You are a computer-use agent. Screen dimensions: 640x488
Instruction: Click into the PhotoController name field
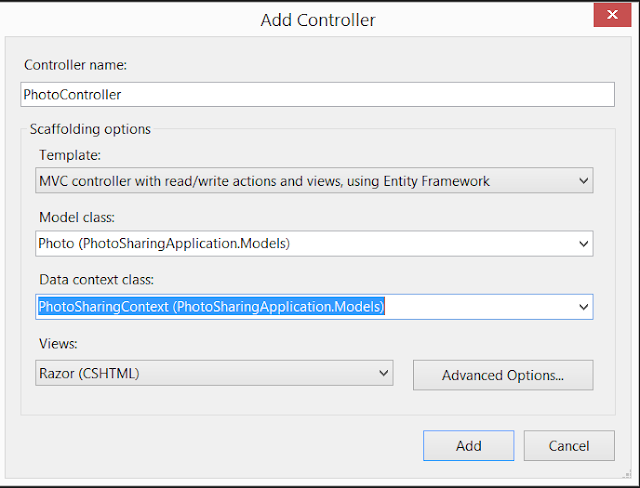click(x=318, y=95)
